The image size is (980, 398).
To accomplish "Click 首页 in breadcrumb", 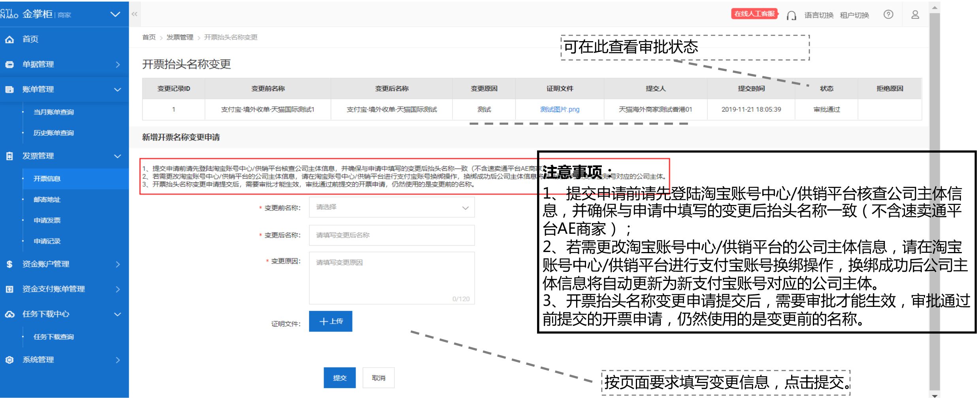I will [x=149, y=37].
